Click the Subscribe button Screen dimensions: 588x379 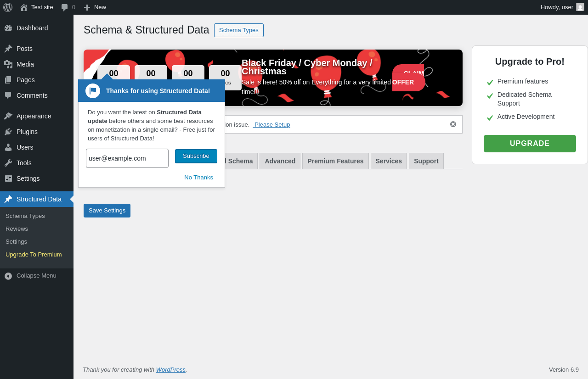[x=196, y=156]
